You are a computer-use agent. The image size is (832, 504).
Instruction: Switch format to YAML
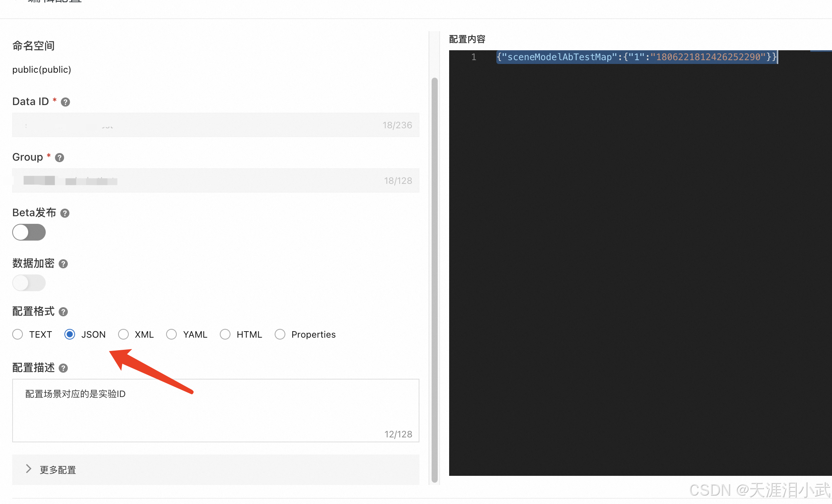coord(171,334)
